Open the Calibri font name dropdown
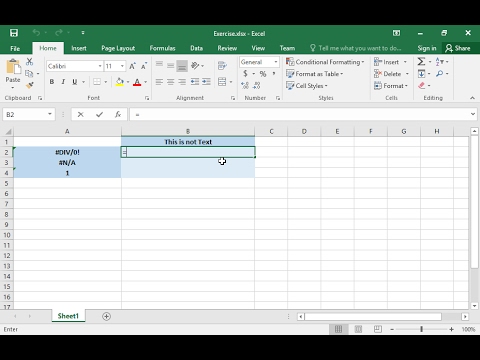The height and width of the screenshot is (360, 480). pos(100,66)
